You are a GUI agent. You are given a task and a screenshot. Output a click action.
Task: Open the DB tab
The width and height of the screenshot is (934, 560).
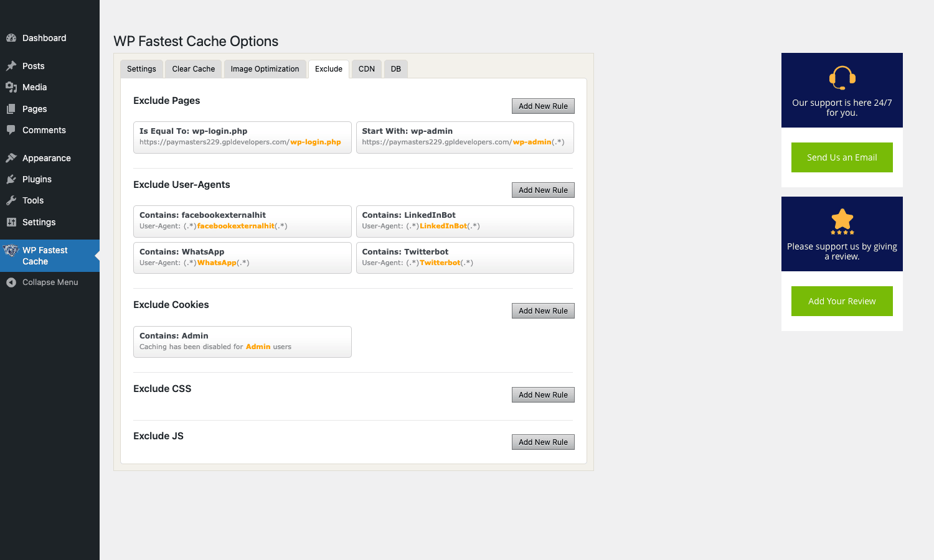(396, 69)
